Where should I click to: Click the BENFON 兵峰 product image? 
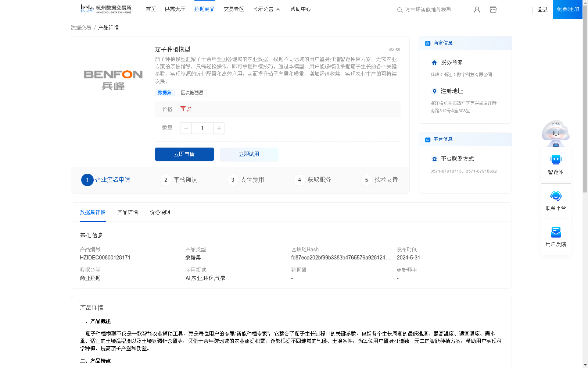[113, 80]
